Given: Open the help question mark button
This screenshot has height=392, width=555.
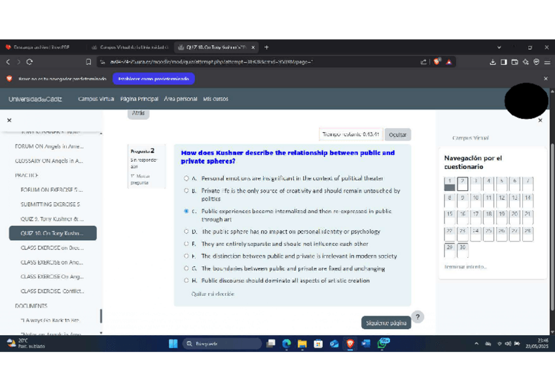Looking at the screenshot, I should [418, 317].
